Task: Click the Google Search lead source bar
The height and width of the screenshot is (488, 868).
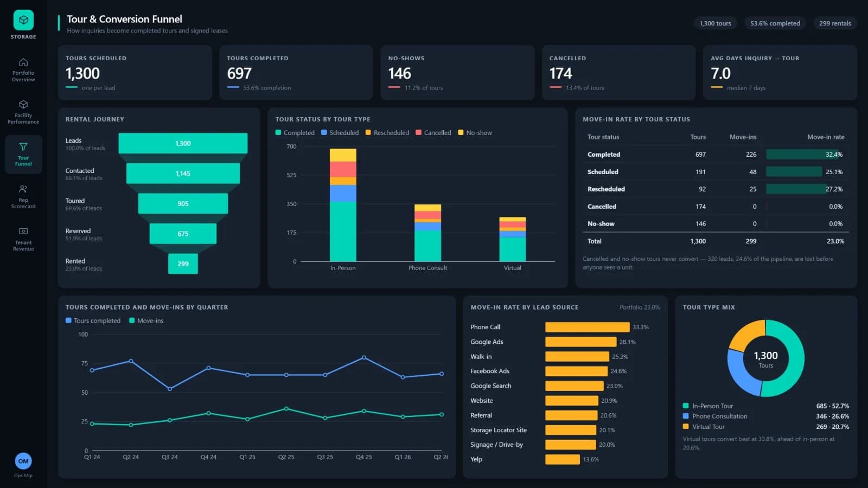Action: tap(575, 386)
